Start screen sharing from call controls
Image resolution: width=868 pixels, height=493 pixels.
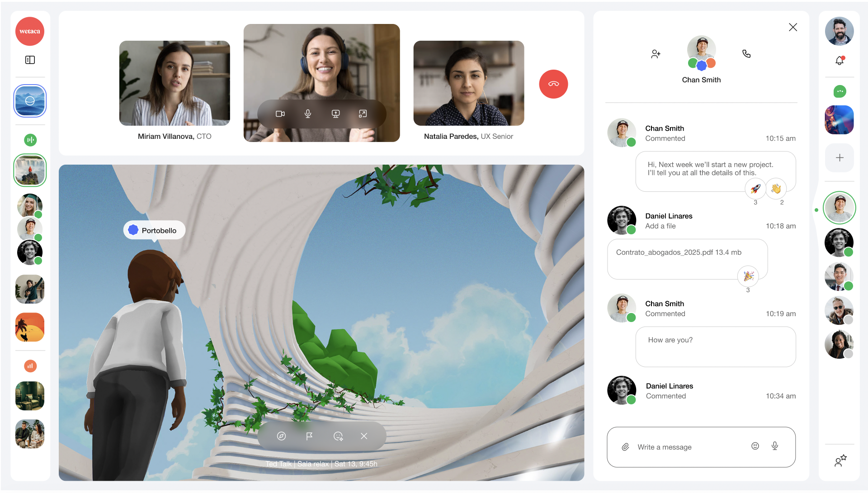click(x=335, y=114)
